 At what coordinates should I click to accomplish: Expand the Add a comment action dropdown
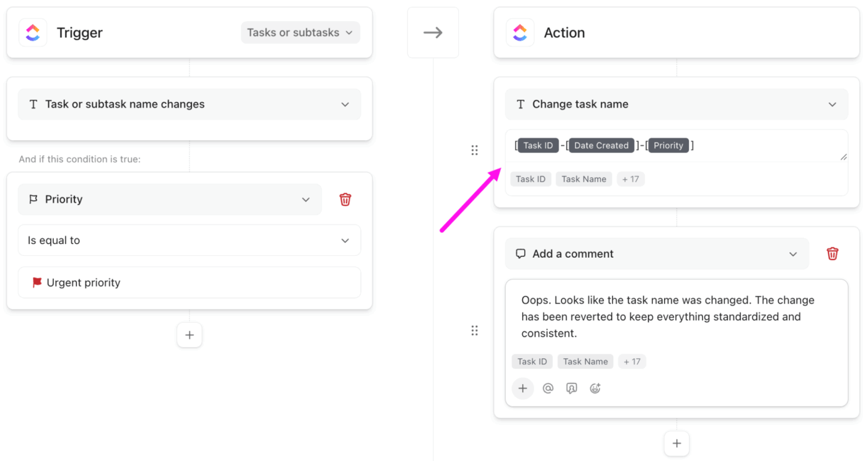click(792, 253)
